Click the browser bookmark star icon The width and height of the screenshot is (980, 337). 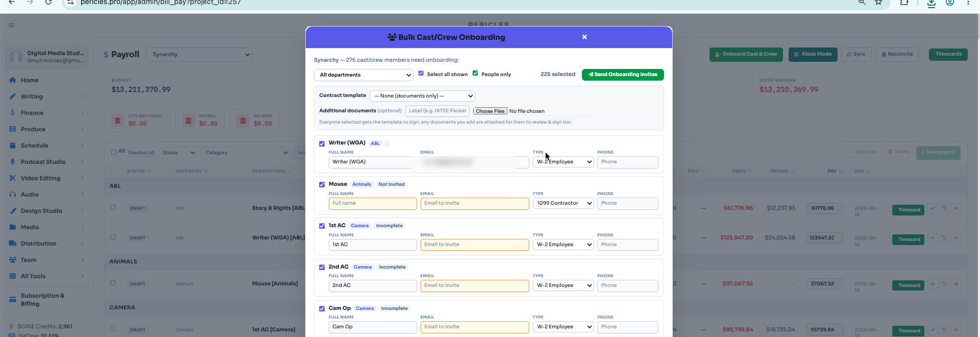[878, 3]
